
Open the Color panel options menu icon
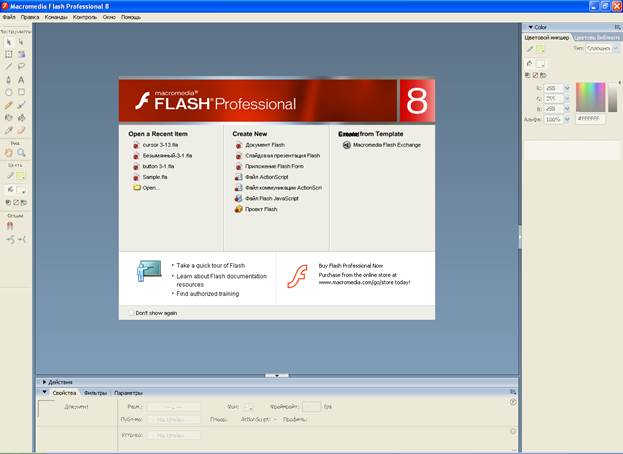pos(617,27)
